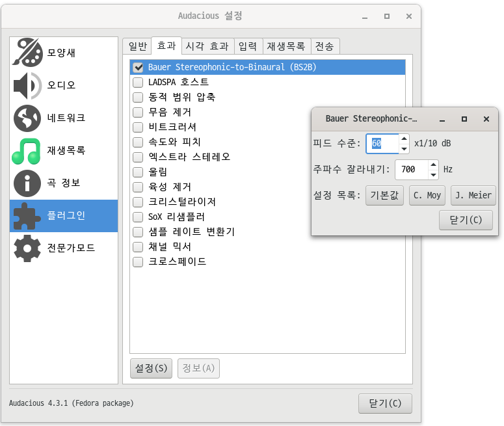Uncheck Bauer Stereophonic-to-Binaural (BS2B) plugin
The height and width of the screenshot is (426, 504).
(138, 67)
